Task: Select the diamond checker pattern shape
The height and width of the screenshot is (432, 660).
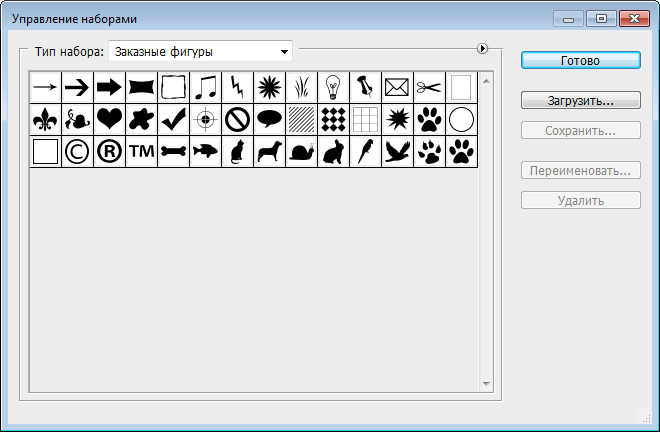Action: (x=333, y=120)
